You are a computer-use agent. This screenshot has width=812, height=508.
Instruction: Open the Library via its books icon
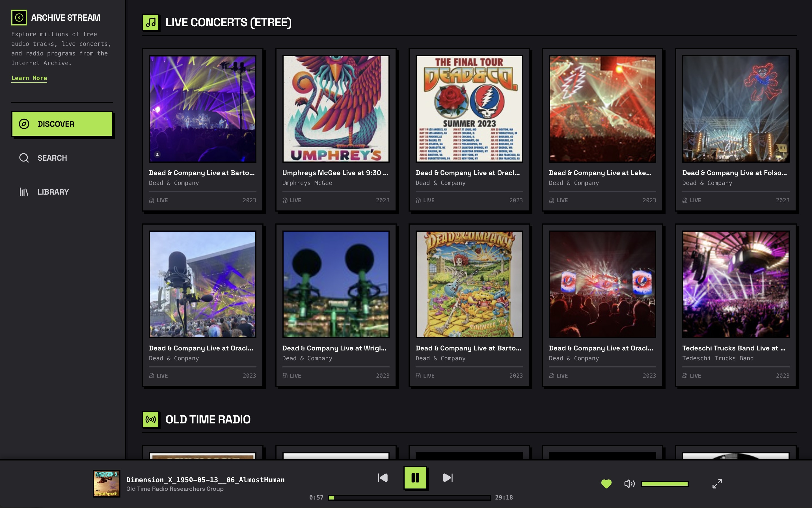24,192
